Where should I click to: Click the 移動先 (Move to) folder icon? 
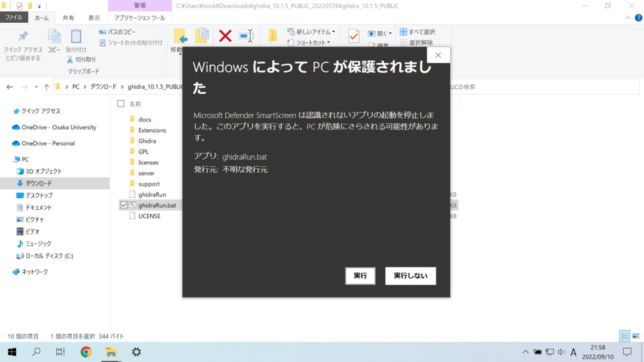point(180,36)
